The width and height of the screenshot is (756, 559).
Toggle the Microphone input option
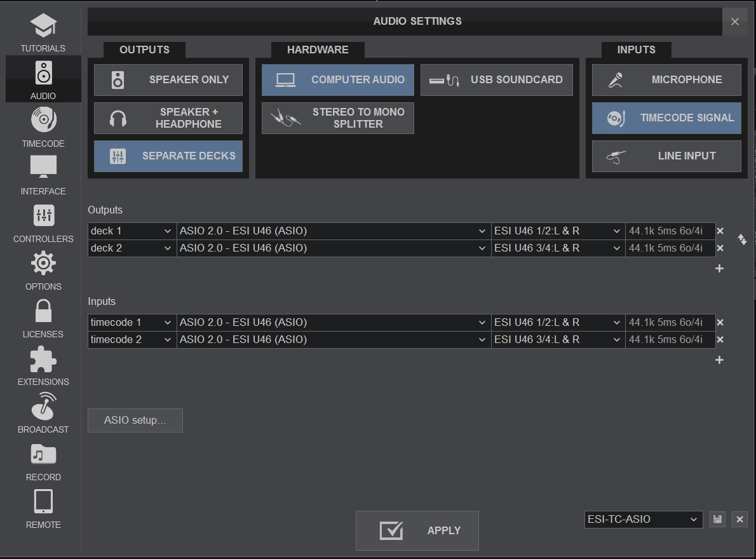(666, 80)
